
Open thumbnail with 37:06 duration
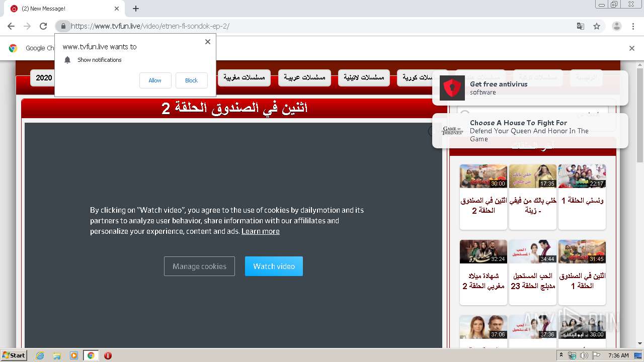(483, 327)
